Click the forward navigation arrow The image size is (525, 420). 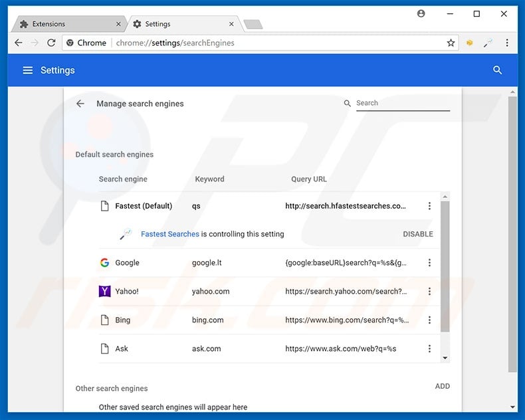(35, 43)
